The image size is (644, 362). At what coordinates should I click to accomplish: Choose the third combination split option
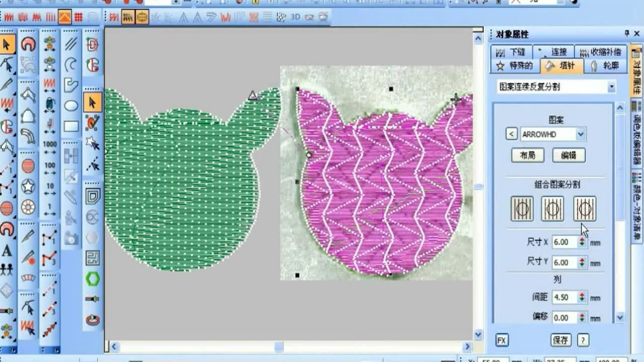pyautogui.click(x=584, y=209)
